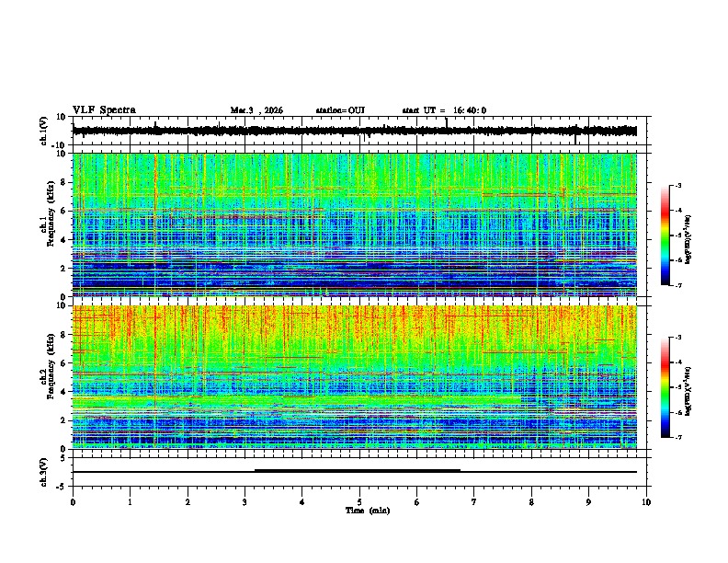
Task: Click time axis tick label "5"
Action: click(359, 502)
